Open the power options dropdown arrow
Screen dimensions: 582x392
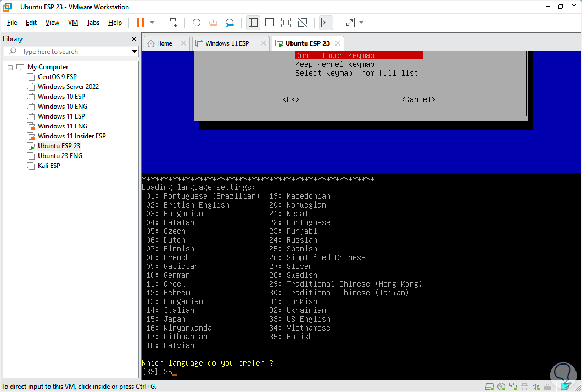[x=152, y=23]
